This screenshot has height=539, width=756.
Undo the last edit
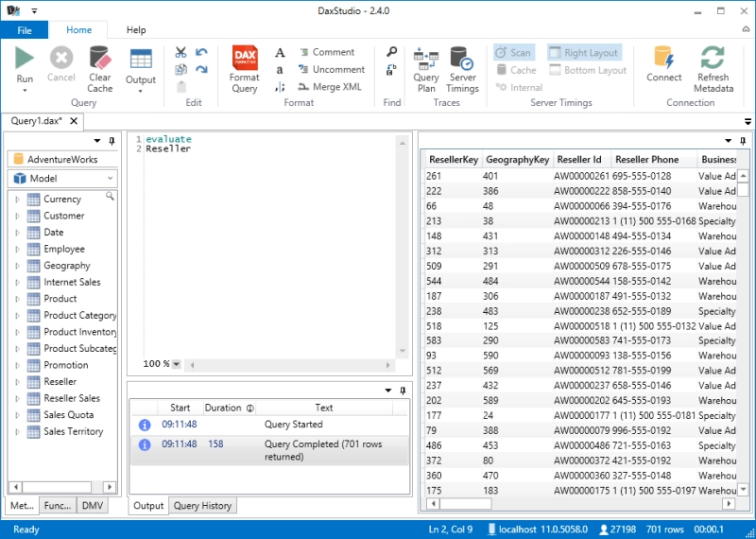(x=201, y=52)
